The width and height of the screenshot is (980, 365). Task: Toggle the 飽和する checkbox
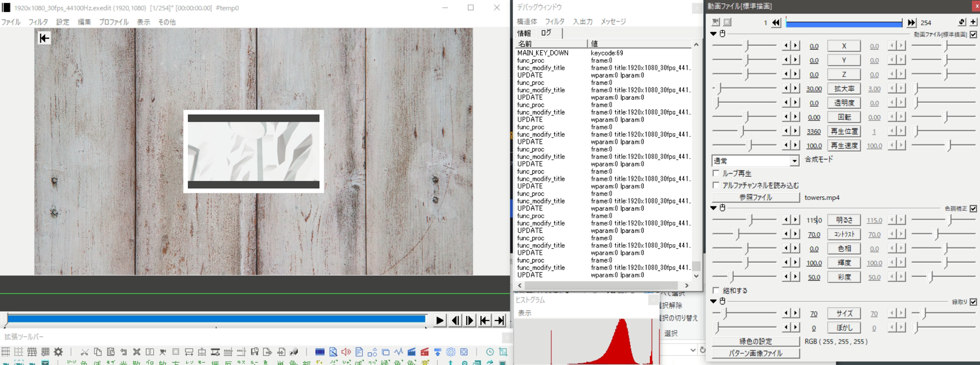point(716,290)
